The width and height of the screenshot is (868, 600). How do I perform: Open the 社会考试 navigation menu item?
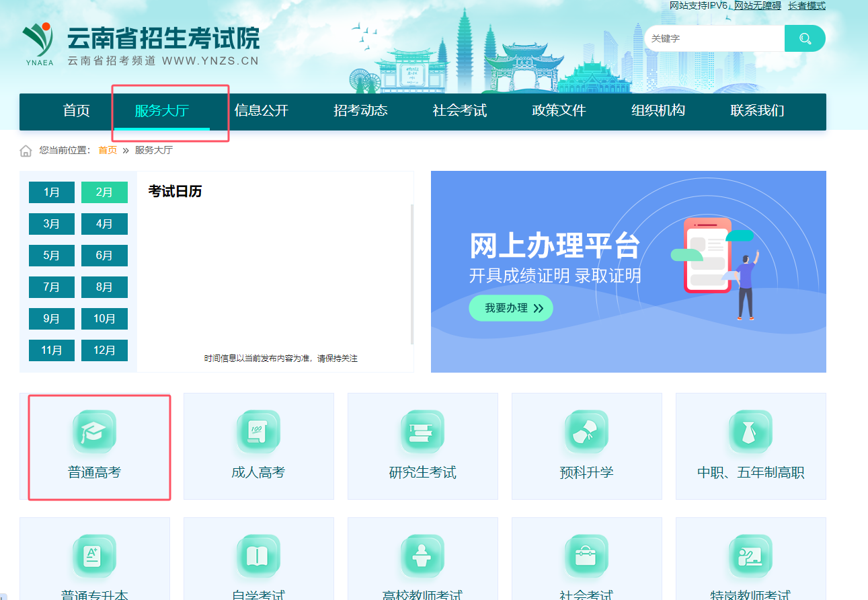tap(459, 111)
